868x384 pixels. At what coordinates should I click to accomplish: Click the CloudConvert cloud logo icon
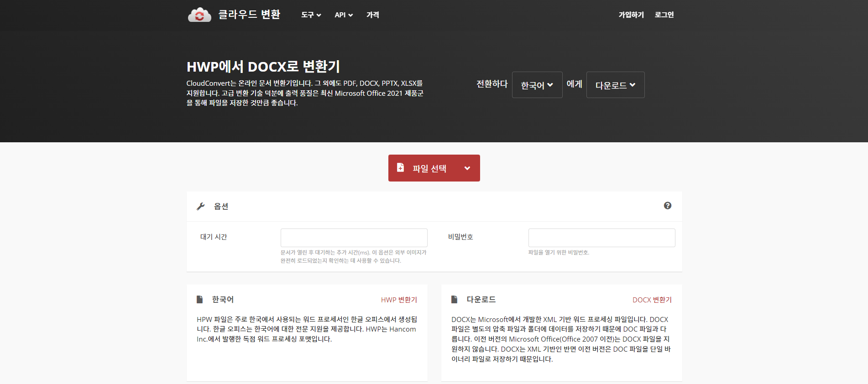[199, 15]
